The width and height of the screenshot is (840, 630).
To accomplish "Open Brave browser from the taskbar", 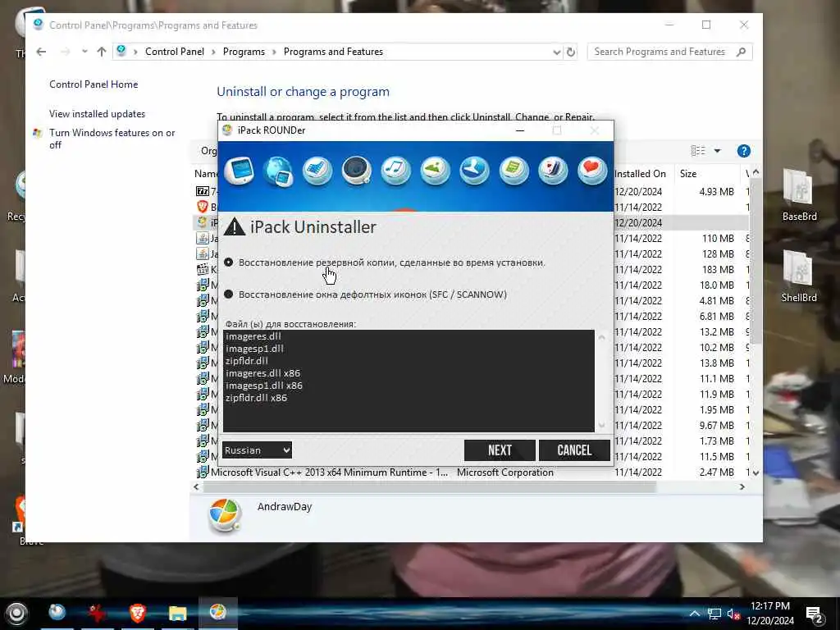I will [x=138, y=612].
